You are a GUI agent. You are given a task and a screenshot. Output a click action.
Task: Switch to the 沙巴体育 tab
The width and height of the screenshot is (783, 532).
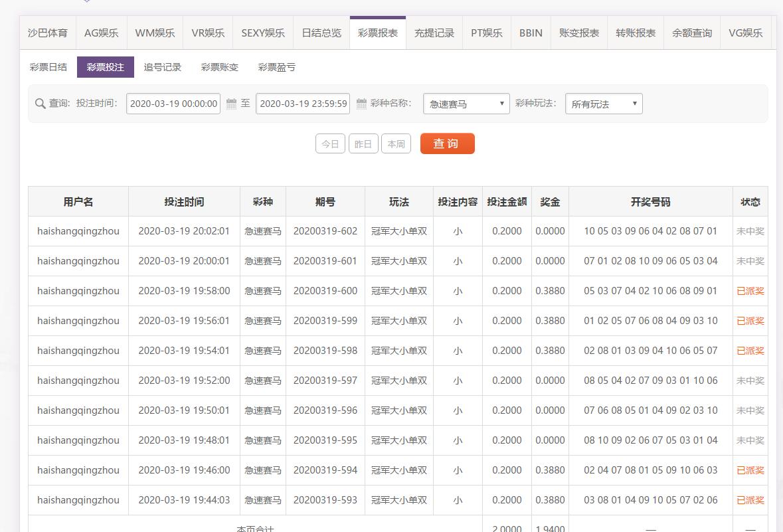click(x=48, y=33)
